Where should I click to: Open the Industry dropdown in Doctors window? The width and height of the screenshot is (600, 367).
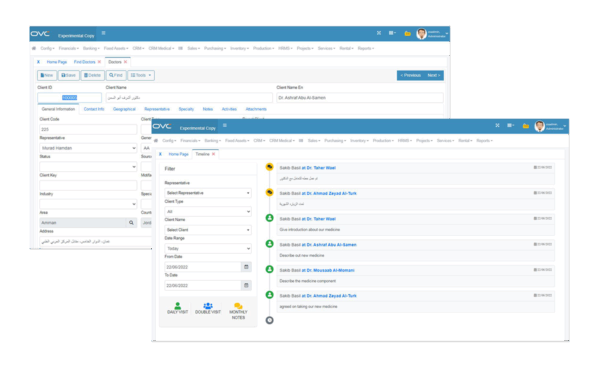click(88, 204)
